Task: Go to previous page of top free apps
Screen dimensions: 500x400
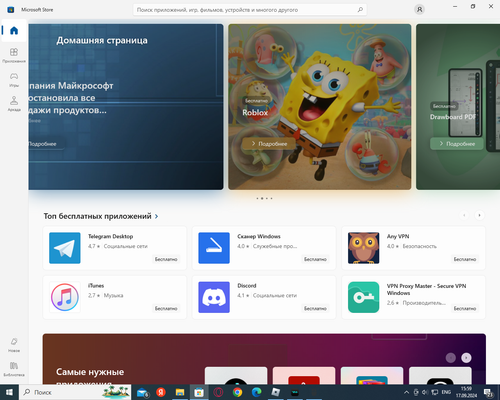Action: pyautogui.click(x=464, y=215)
